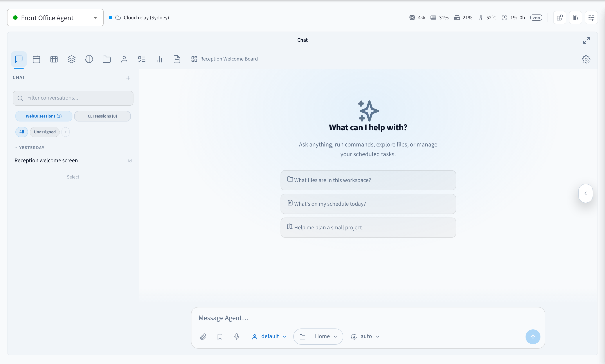
Task: Choose 'Help me plan a small project' suggestion
Action: [x=368, y=228]
